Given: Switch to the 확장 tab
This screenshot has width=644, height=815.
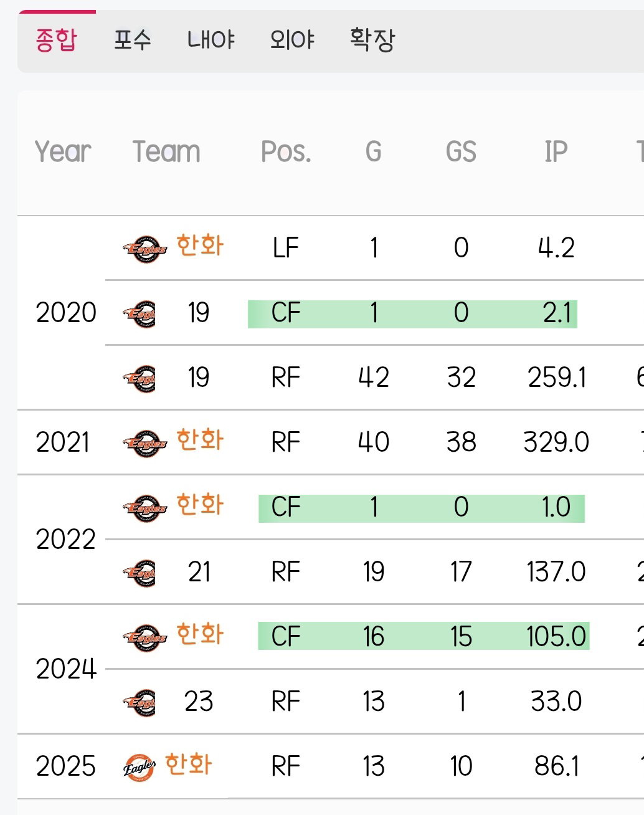Looking at the screenshot, I should click(372, 41).
